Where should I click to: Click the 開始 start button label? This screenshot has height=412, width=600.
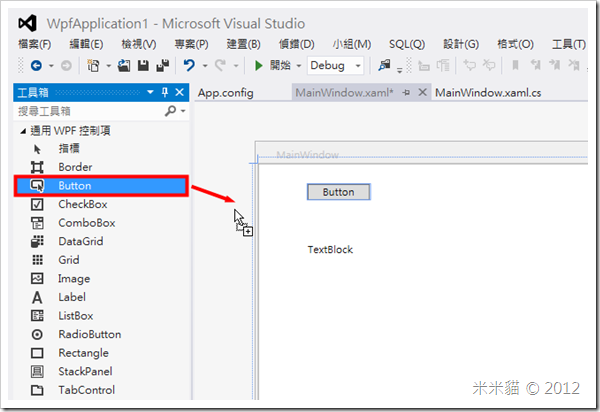point(280,65)
